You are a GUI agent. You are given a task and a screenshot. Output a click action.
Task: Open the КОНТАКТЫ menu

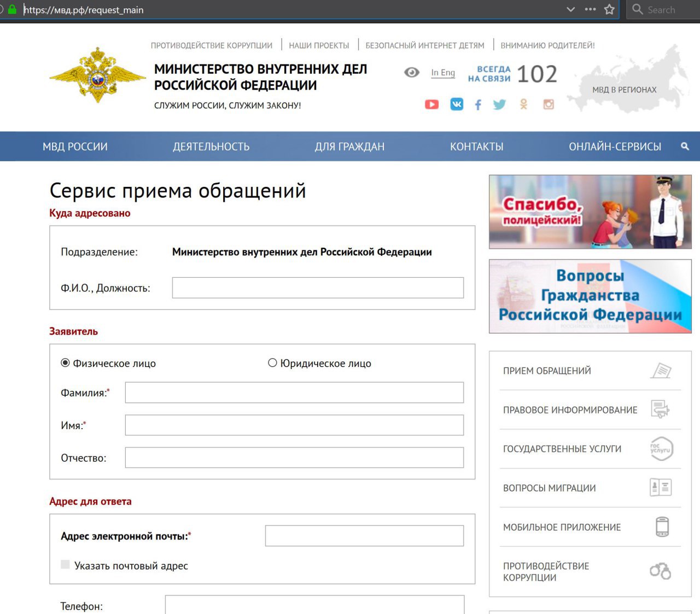tap(477, 147)
